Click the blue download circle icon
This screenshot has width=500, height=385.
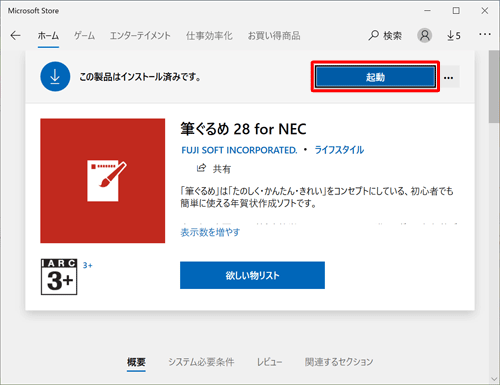(x=55, y=77)
